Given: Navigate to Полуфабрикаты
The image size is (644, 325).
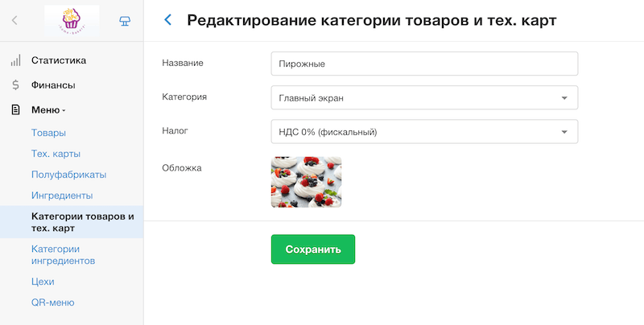Looking at the screenshot, I should [68, 175].
